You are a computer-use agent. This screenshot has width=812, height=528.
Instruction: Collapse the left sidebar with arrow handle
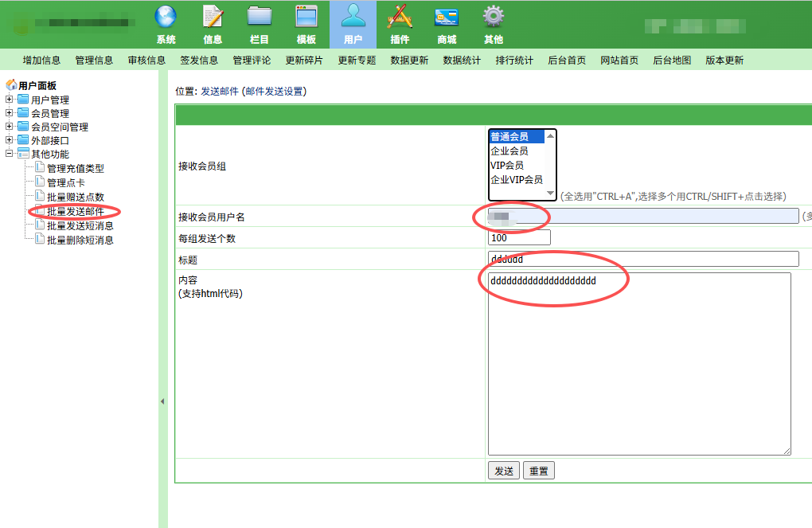coord(162,401)
